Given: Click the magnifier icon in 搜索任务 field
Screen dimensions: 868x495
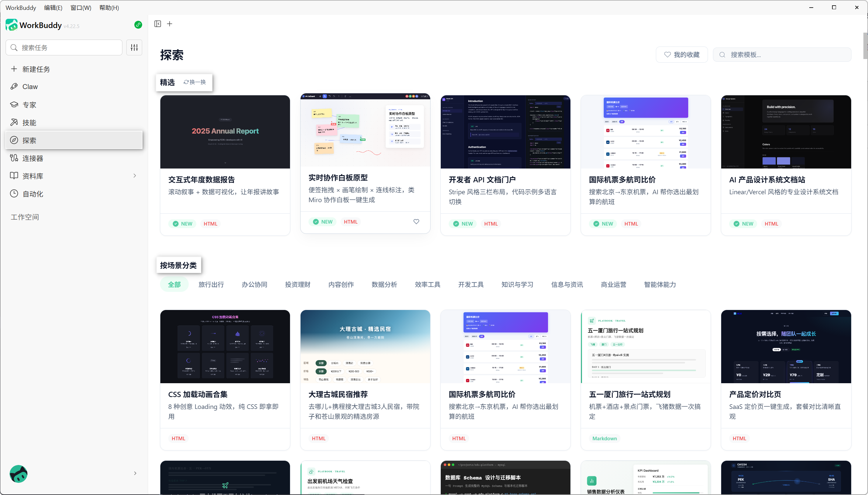Looking at the screenshot, I should pyautogui.click(x=14, y=47).
